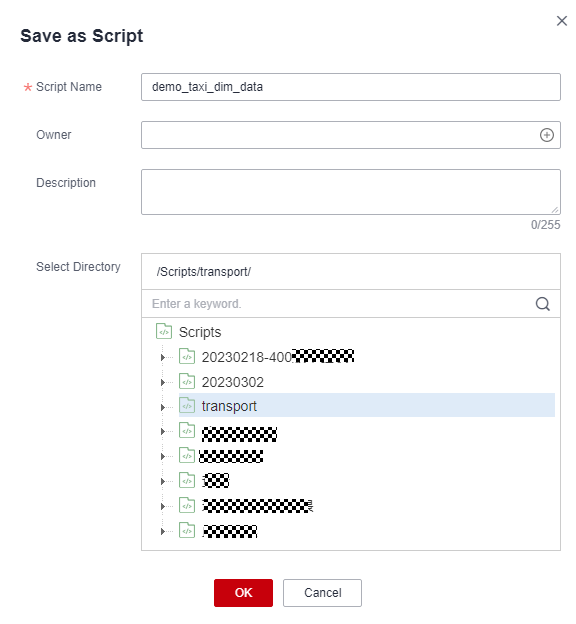This screenshot has width=576, height=624.
Task: Click into the Description text area
Action: (350, 192)
